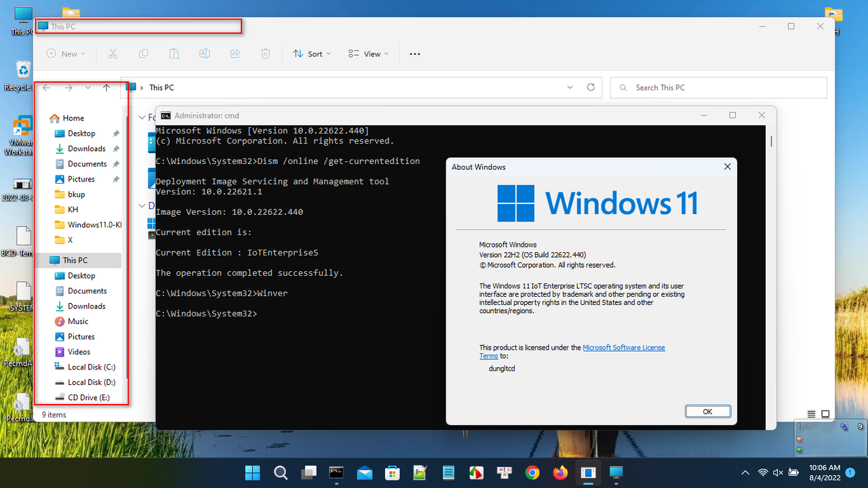Open the View dropdown menu
Screen dimensions: 868x488
click(x=368, y=54)
